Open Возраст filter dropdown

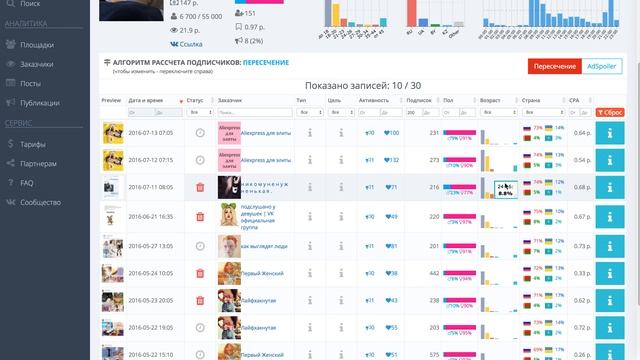(498, 112)
